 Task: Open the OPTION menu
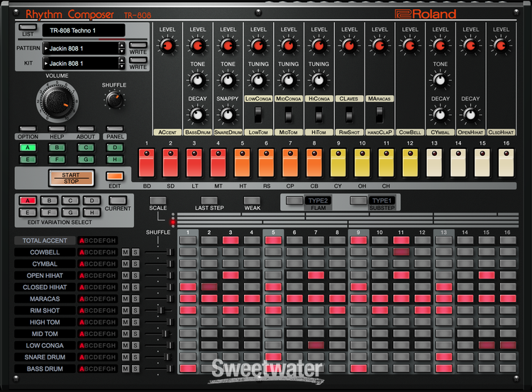pyautogui.click(x=28, y=129)
